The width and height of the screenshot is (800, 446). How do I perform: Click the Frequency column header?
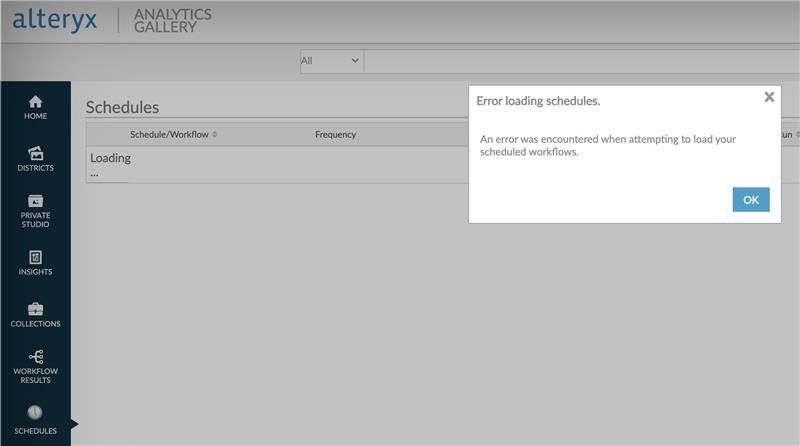point(335,134)
